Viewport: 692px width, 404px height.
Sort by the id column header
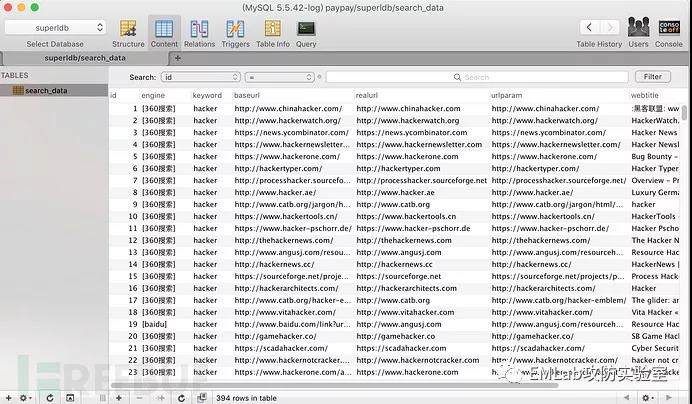[x=124, y=95]
